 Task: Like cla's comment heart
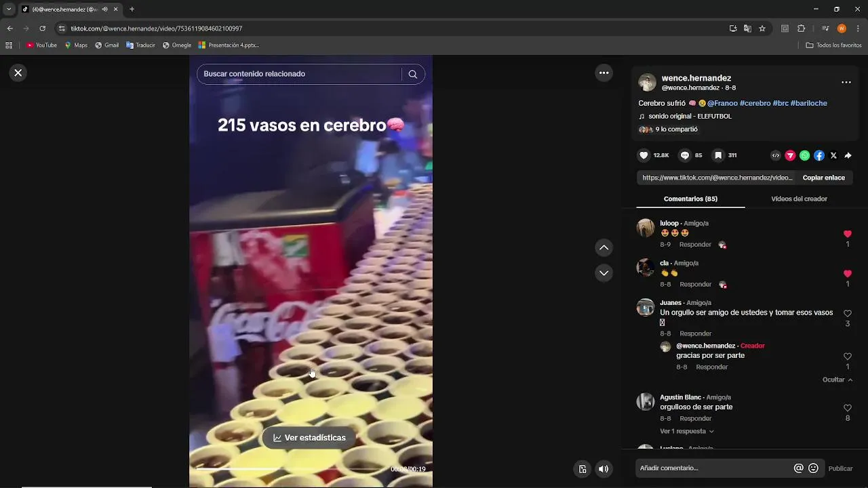tap(847, 274)
